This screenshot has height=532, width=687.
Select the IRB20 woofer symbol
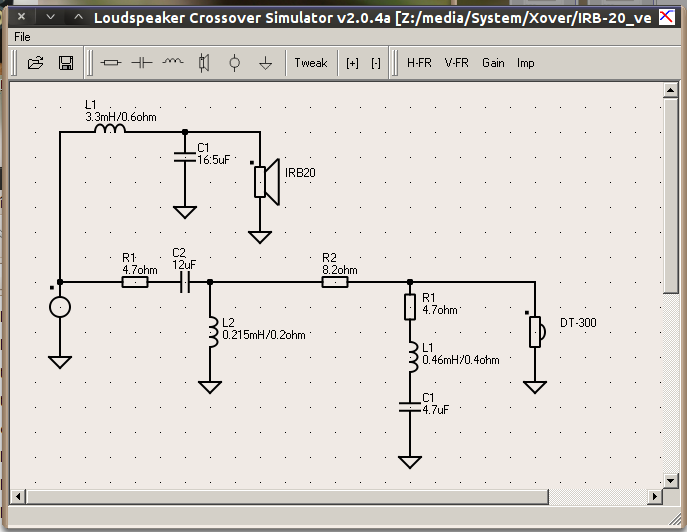(x=267, y=181)
